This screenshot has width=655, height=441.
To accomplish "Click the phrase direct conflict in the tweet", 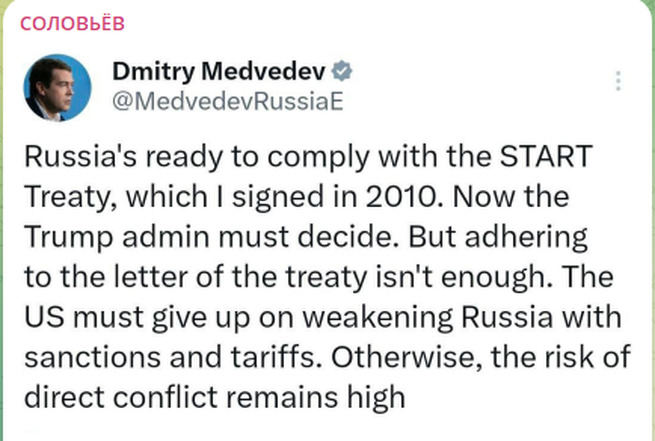I will point(121,397).
